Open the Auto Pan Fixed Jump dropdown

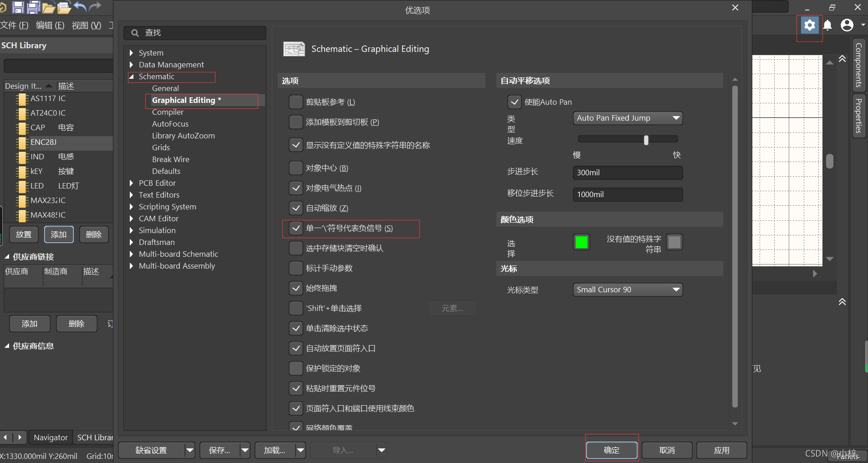click(x=628, y=118)
